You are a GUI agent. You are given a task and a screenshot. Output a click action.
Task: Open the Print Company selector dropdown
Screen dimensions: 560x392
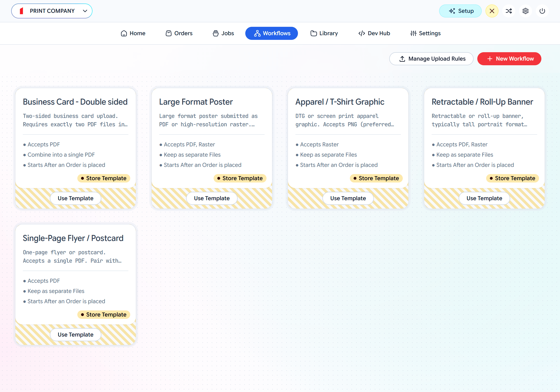52,11
